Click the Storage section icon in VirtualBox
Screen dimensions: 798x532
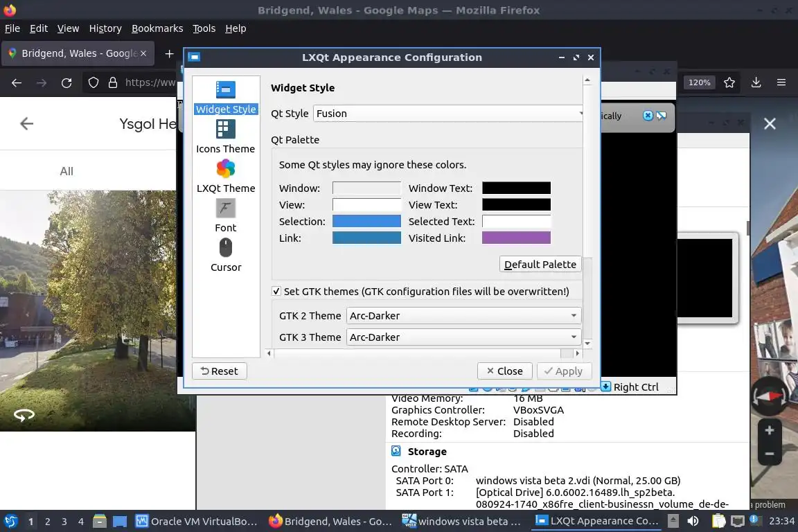[396, 451]
